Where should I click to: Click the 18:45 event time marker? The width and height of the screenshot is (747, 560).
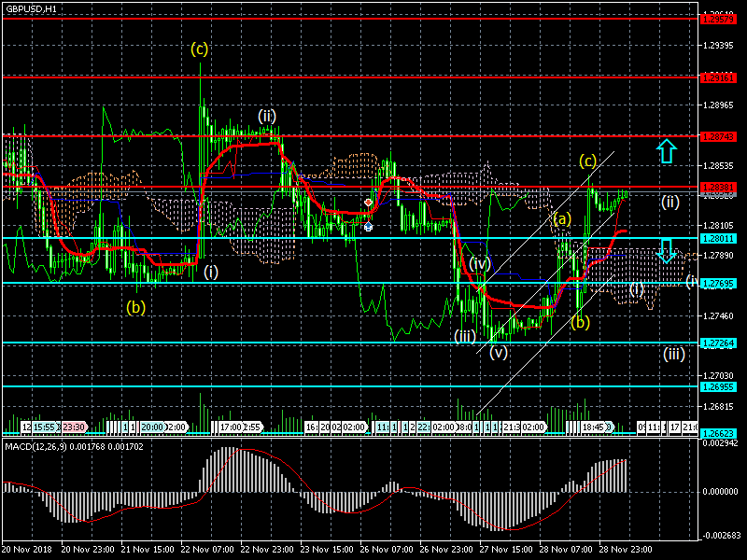tap(593, 427)
